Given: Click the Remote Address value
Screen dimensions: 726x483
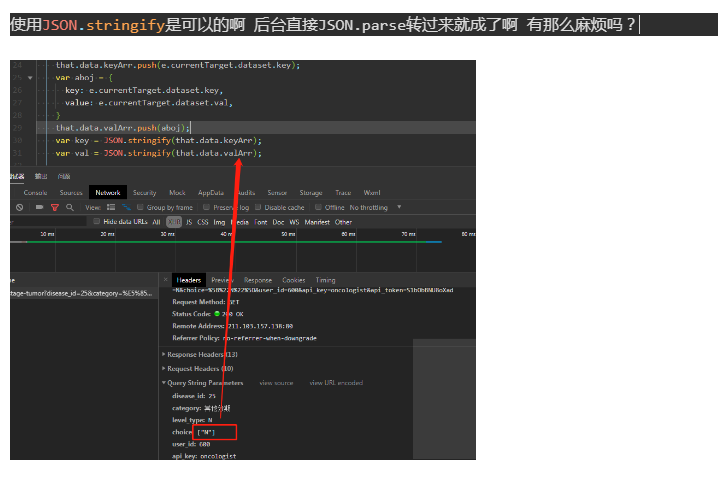Looking at the screenshot, I should click(260, 326).
